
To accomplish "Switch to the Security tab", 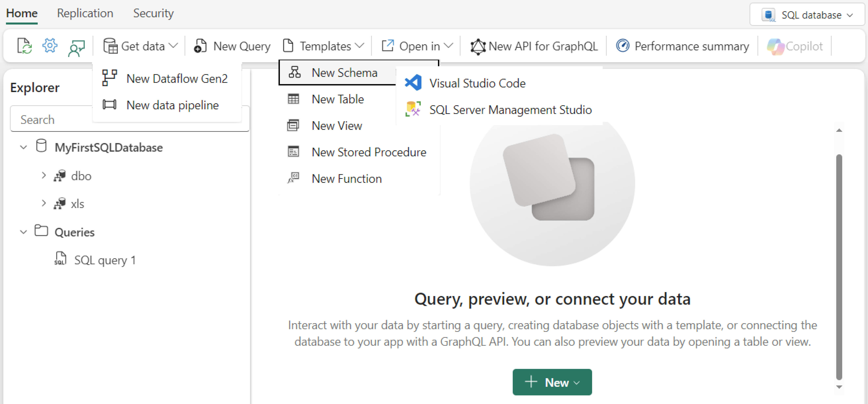I will 153,13.
